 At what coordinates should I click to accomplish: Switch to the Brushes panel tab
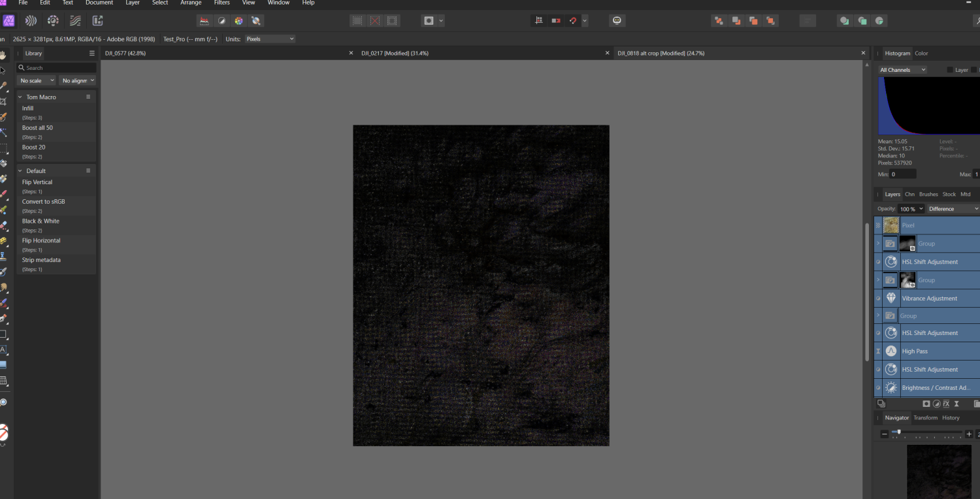pyautogui.click(x=928, y=194)
